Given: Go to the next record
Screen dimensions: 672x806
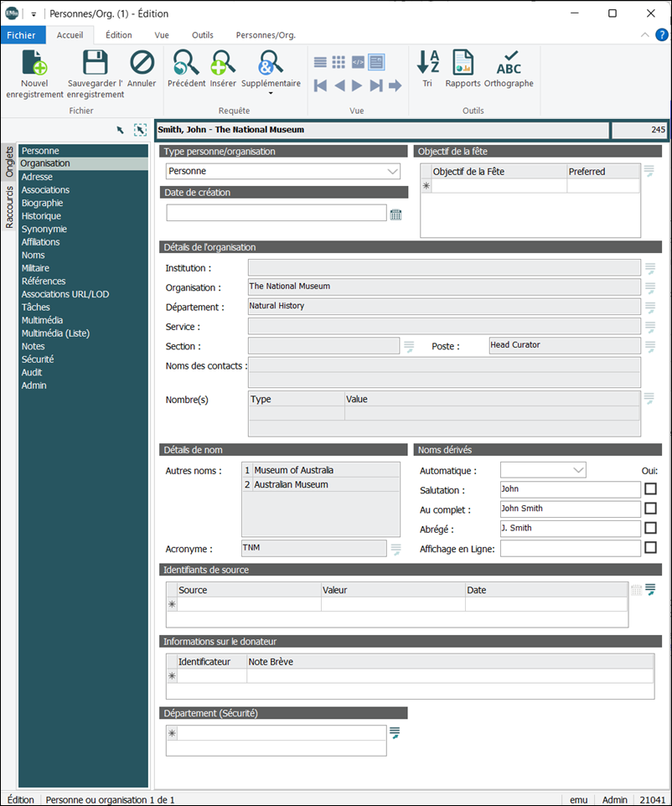Looking at the screenshot, I should (357, 85).
